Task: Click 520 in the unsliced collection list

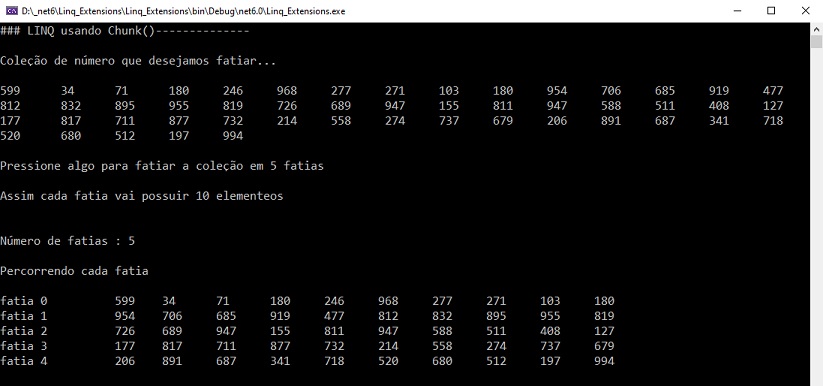Action: (10, 136)
